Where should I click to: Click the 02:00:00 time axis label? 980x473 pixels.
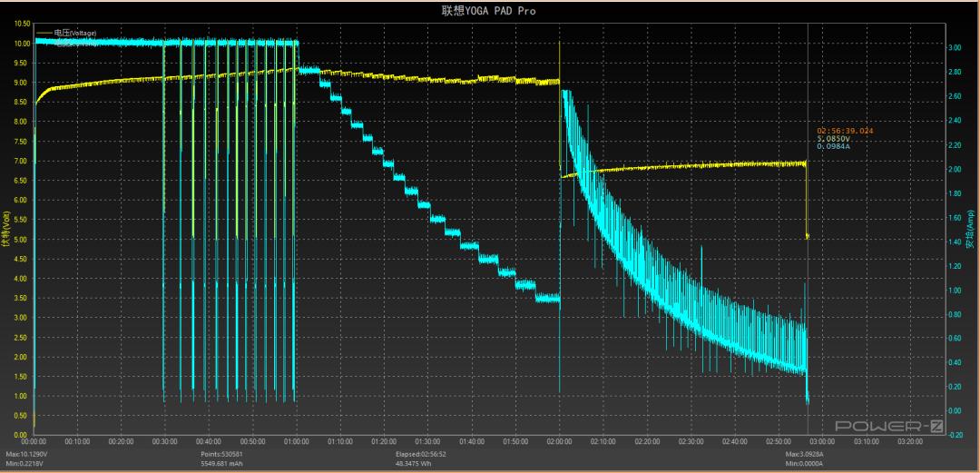point(559,442)
